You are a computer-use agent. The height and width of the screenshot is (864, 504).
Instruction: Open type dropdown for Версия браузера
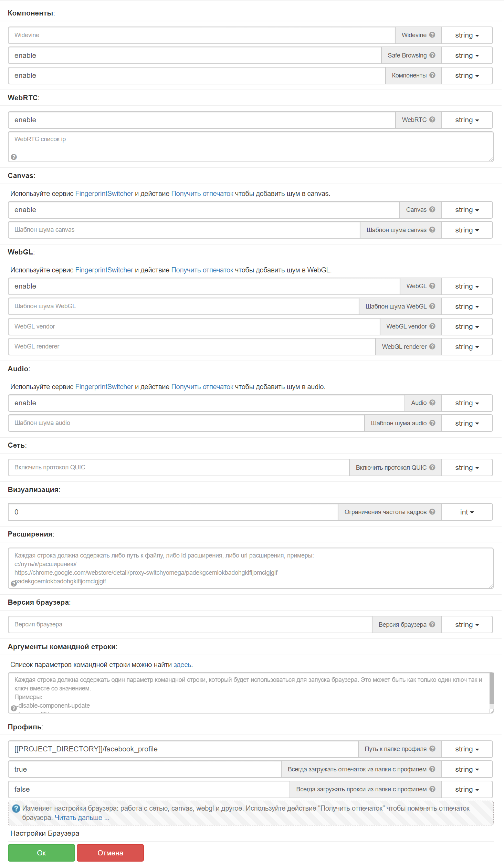pos(467,625)
